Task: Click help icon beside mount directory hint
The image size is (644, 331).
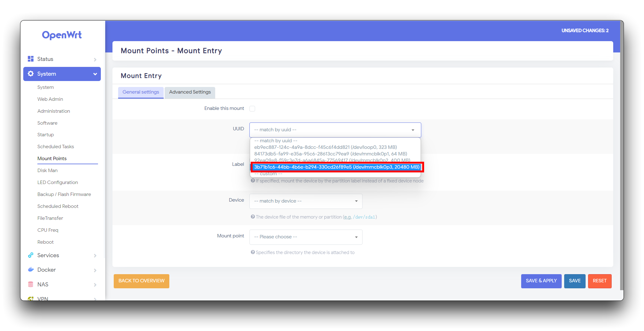Action: click(x=253, y=252)
